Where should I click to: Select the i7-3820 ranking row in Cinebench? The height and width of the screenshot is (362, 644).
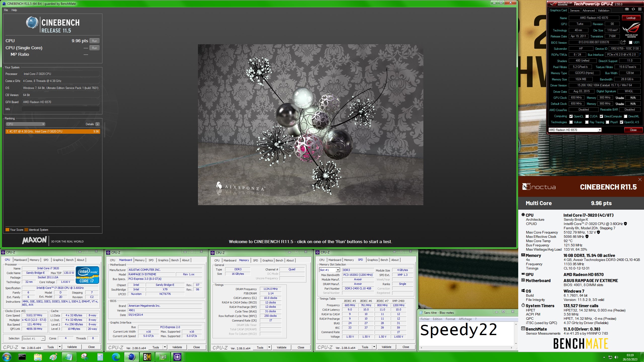53,131
